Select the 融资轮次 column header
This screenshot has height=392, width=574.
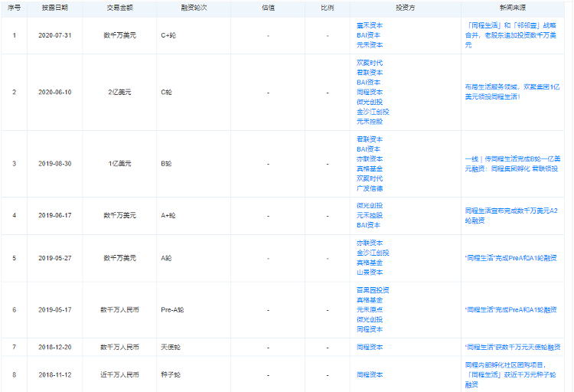194,8
